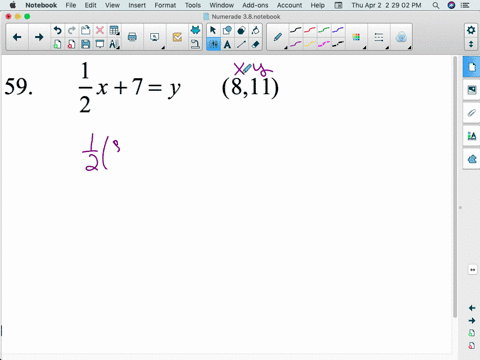Open the Add-ons cat-shaped toolbar icon
480x360 pixels.
[195, 30]
